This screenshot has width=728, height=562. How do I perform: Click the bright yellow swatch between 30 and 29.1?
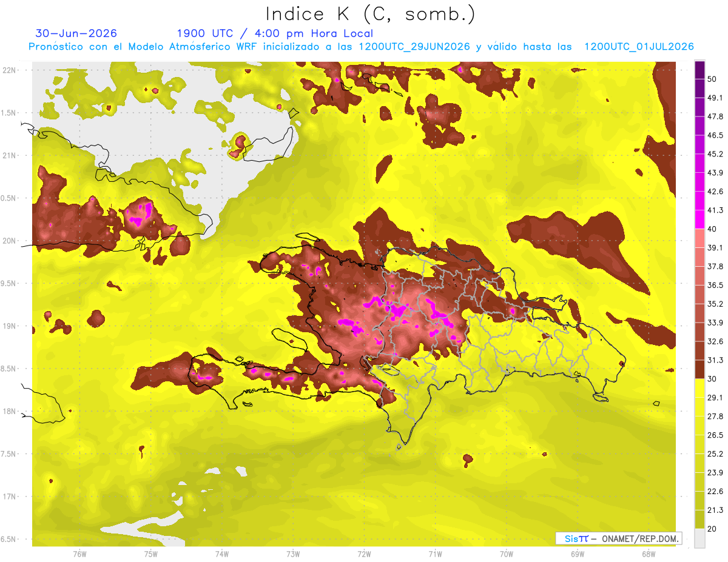click(x=699, y=388)
